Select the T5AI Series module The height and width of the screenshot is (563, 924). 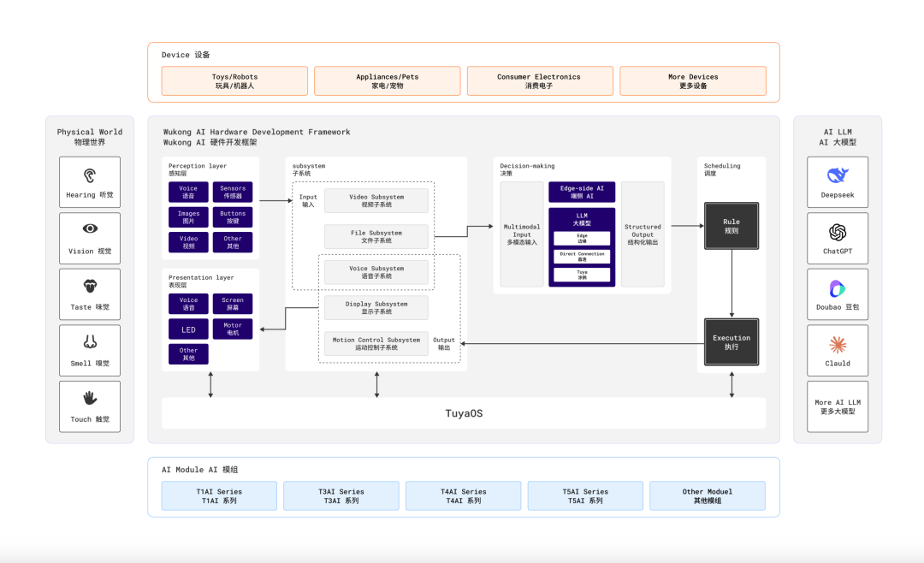pyautogui.click(x=585, y=495)
